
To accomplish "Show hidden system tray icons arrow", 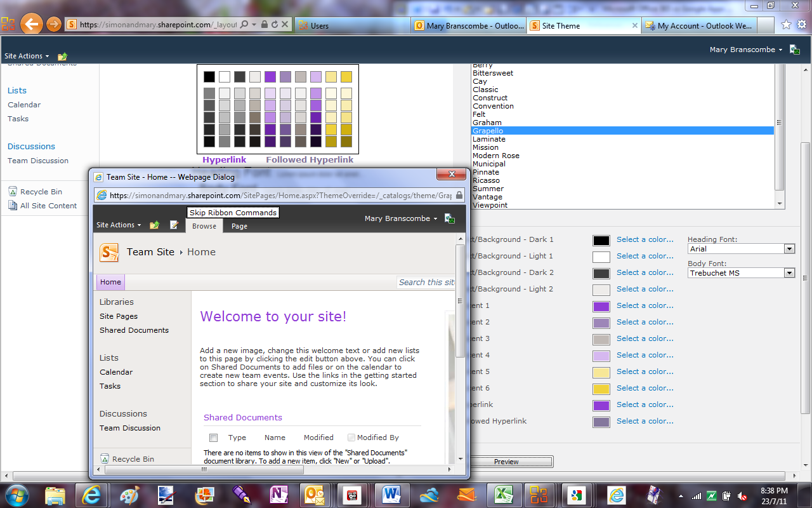I will (681, 495).
